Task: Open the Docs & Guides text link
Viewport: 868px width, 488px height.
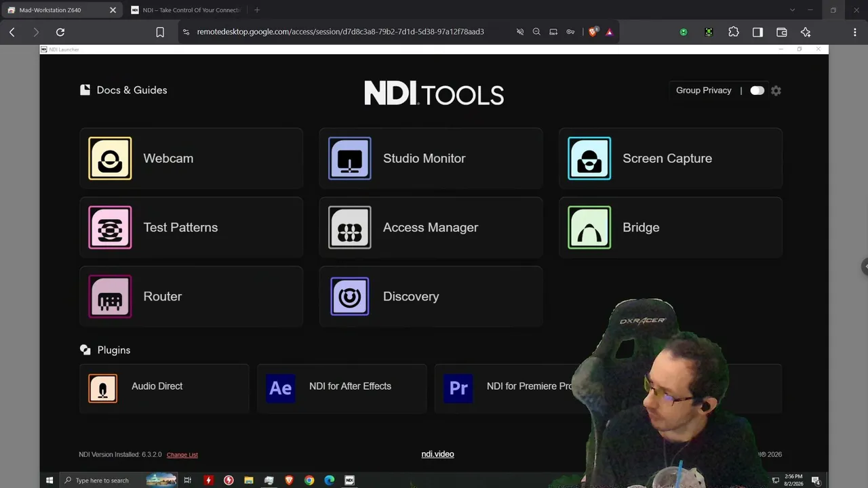Action: [x=132, y=90]
